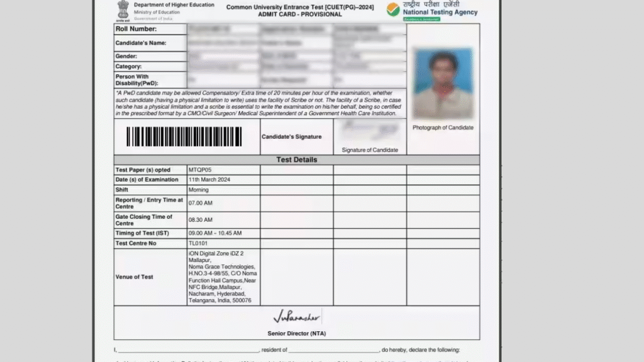Select 'Common University Entrance Test [CUET(PG)–2024]' title
Image resolution: width=644 pixels, height=362 pixels.
pos(300,7)
